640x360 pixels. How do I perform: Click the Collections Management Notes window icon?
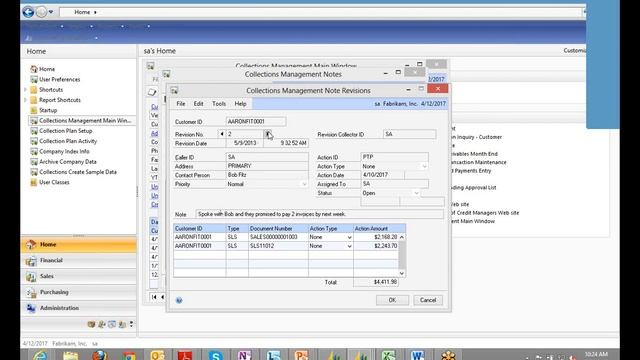coord(166,74)
